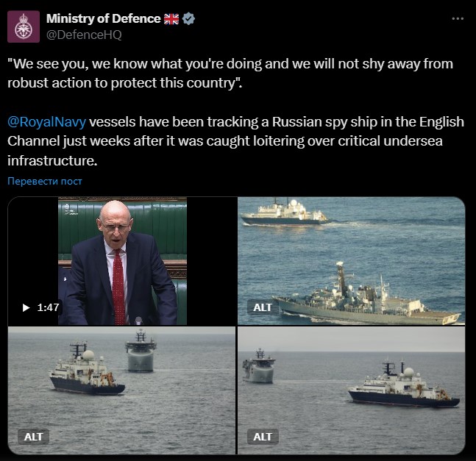The width and height of the screenshot is (476, 461).
Task: Show ALT text on bottom-left ship photo
Action: click(x=33, y=437)
